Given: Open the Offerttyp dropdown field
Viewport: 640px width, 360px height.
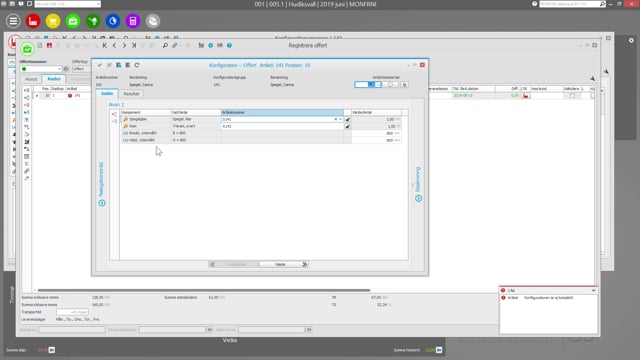Looking at the screenshot, I should pyautogui.click(x=81, y=69).
